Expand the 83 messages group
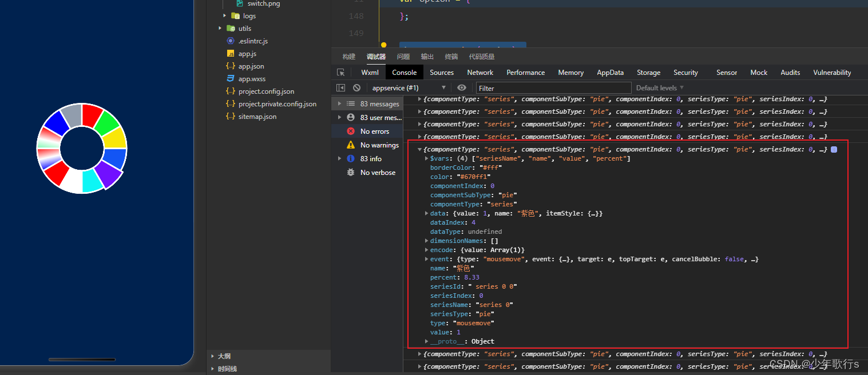Image resolution: width=868 pixels, height=375 pixels. point(339,104)
